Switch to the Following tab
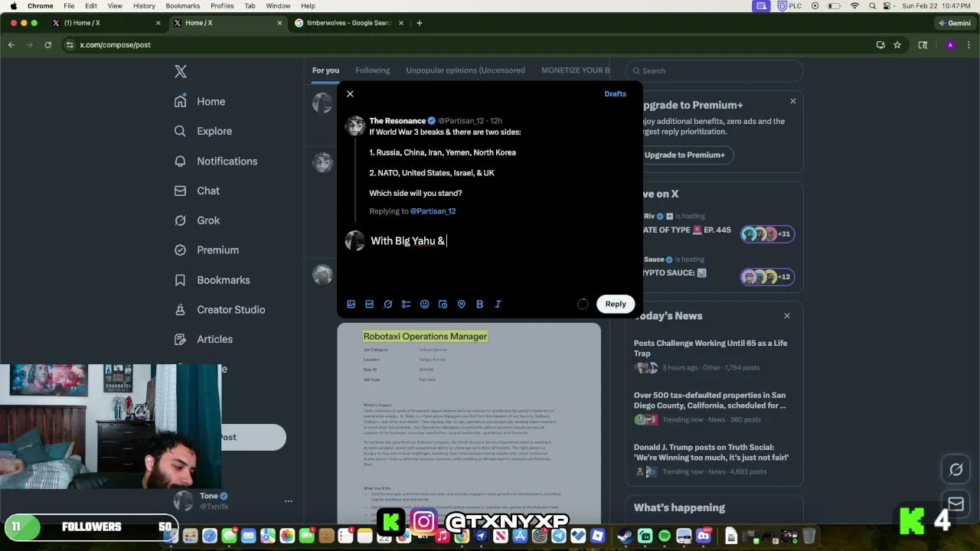The image size is (980, 551). (372, 70)
